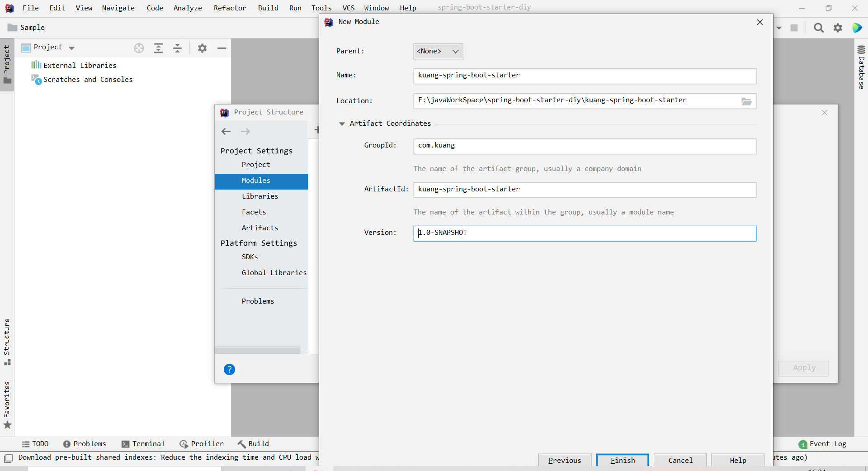Click IntelliJ logo icon in menu bar

tap(9, 8)
